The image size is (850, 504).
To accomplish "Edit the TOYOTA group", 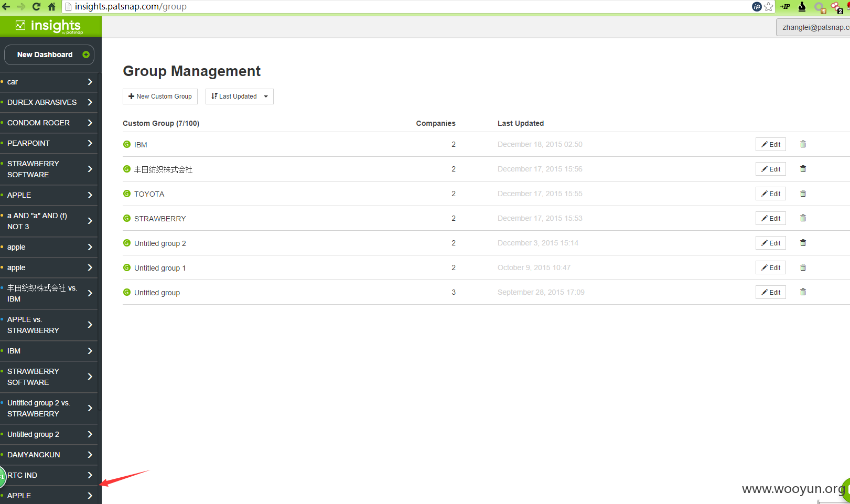I will 771,194.
